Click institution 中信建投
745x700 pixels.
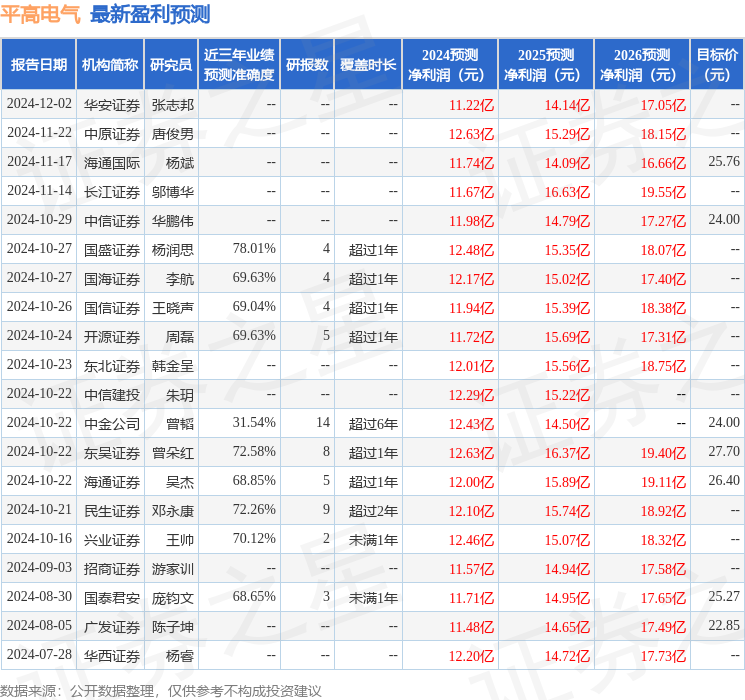click(x=112, y=394)
